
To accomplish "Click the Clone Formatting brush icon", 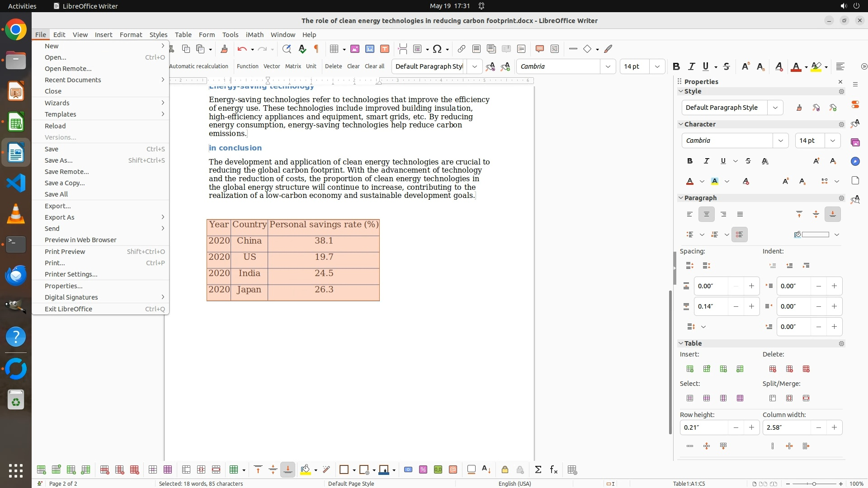I will point(224,49).
